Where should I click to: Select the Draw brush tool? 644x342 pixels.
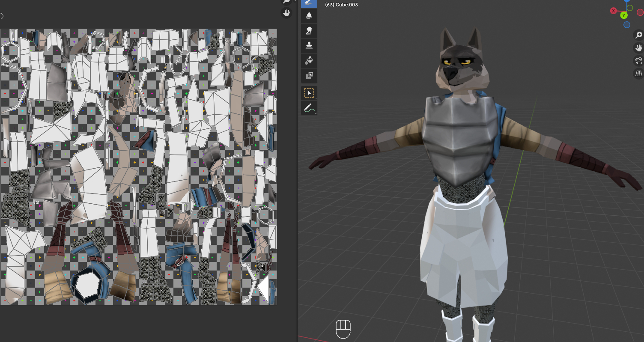tap(309, 3)
